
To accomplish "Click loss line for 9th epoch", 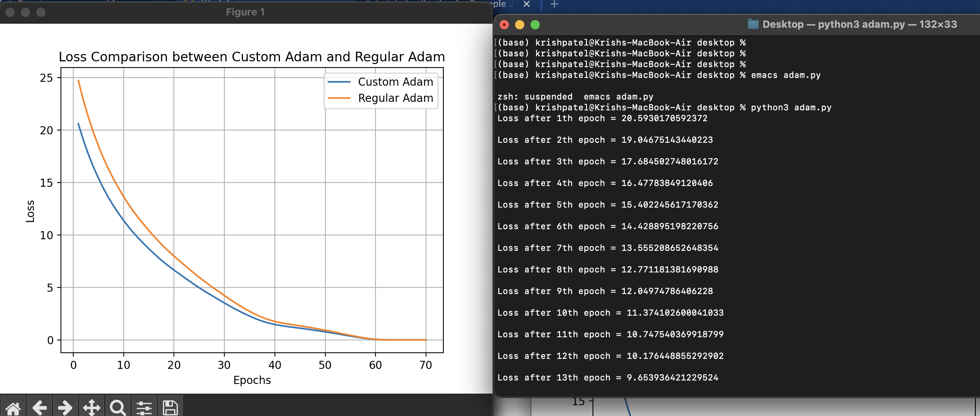I will click(605, 291).
